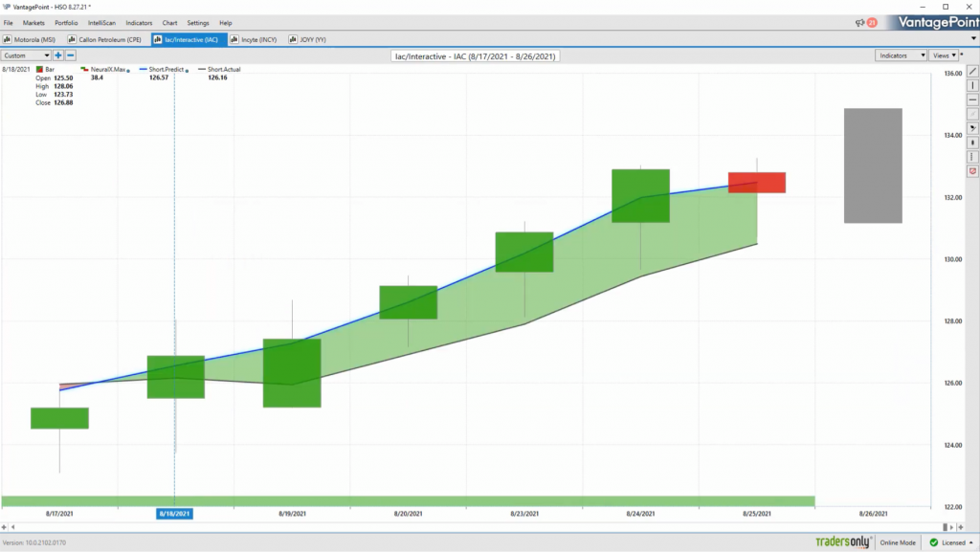Open the Help menu
The height and width of the screenshot is (552, 980).
click(226, 23)
